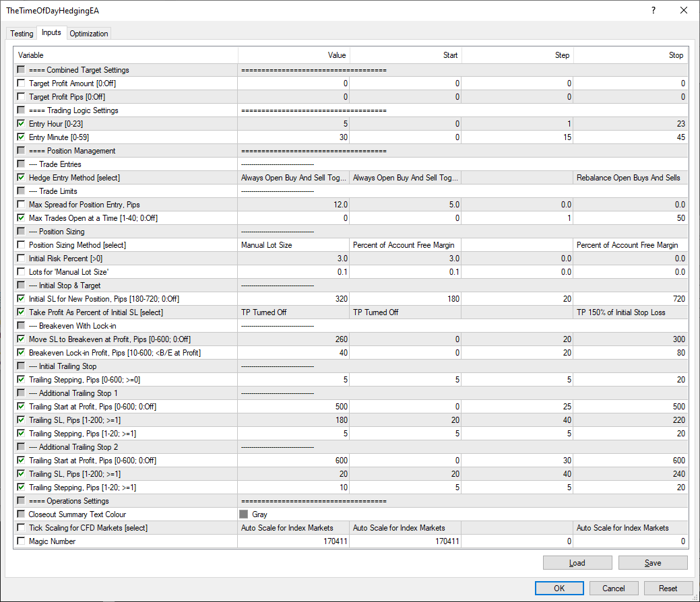Uncheck the Entry Hour [0-23] checkbox

pos(22,124)
